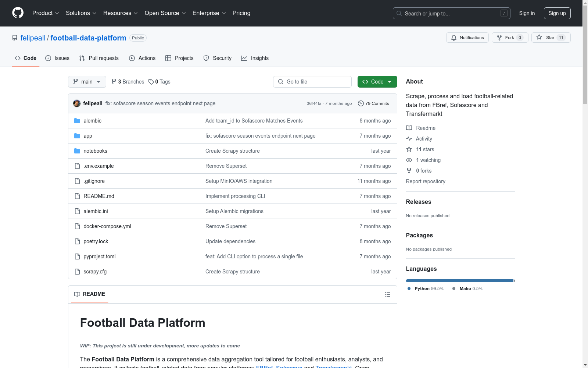This screenshot has width=588, height=368.
Task: Switch to the Security tab
Action: tap(218, 58)
